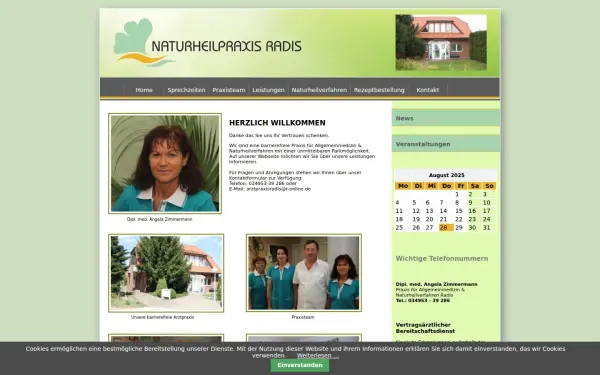The height and width of the screenshot is (375, 600).
Task: Go to the Sprechzeiten page
Action: tap(186, 90)
